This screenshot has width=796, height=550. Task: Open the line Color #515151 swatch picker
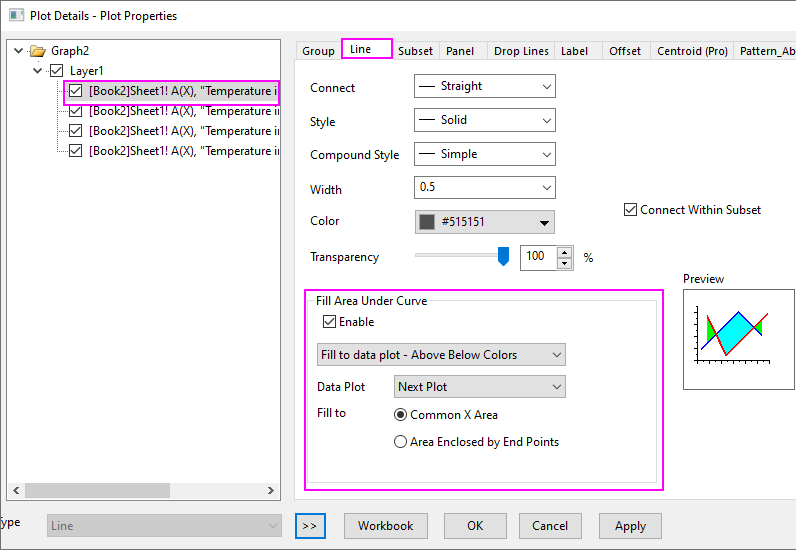click(x=484, y=222)
